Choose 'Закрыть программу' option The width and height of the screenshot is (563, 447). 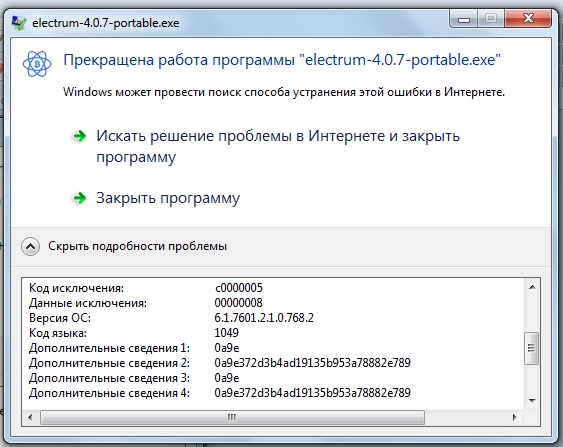coord(168,198)
